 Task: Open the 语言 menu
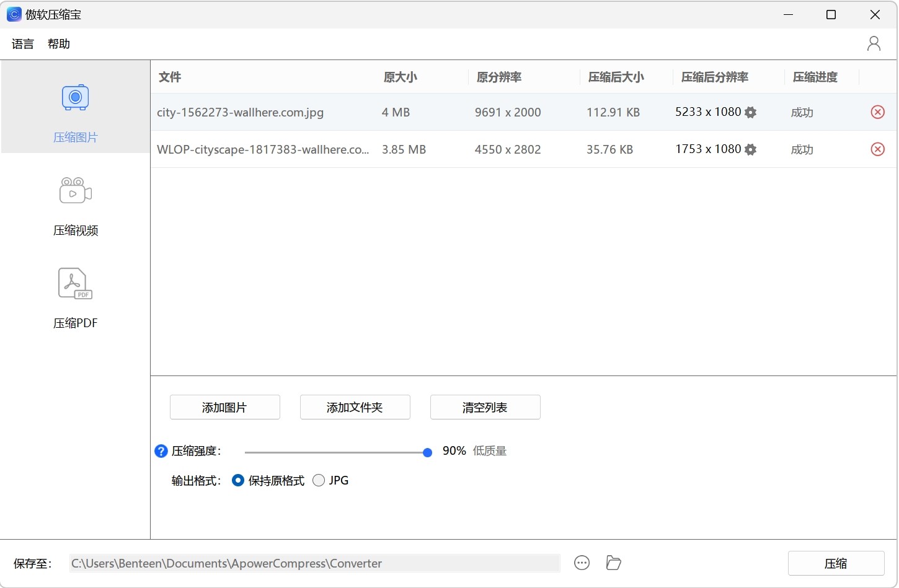(23, 44)
